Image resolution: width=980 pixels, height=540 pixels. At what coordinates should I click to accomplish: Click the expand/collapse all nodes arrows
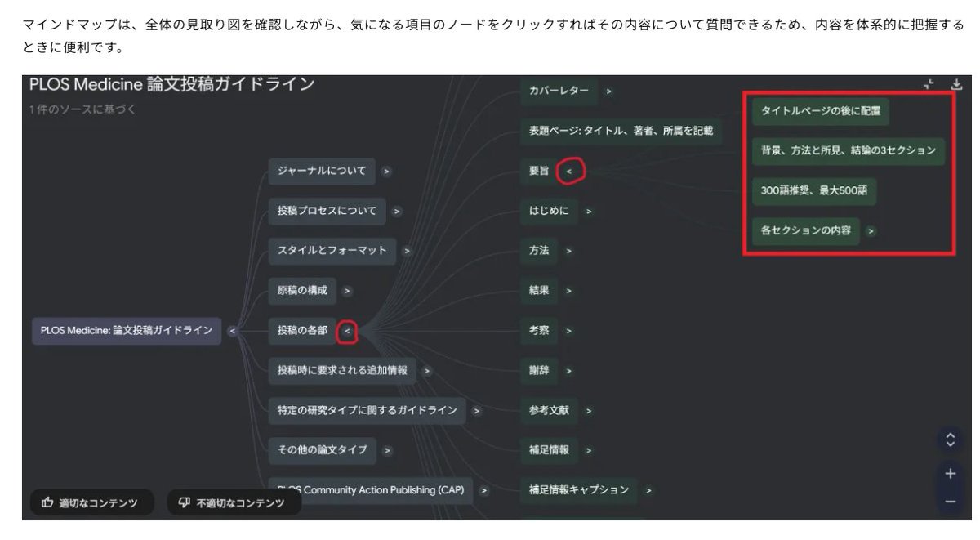coord(950,440)
